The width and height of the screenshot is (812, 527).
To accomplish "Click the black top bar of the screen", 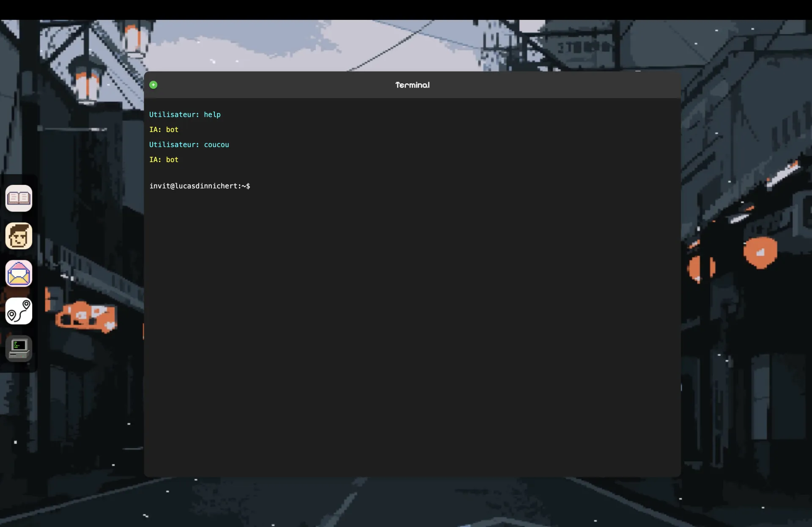I will tap(406, 10).
